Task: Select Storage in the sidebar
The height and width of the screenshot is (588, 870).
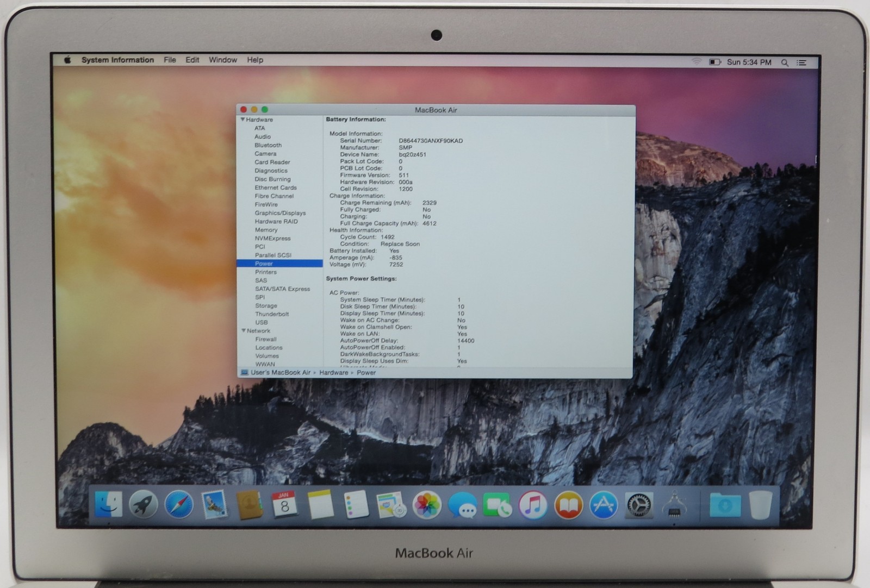Action: [266, 305]
